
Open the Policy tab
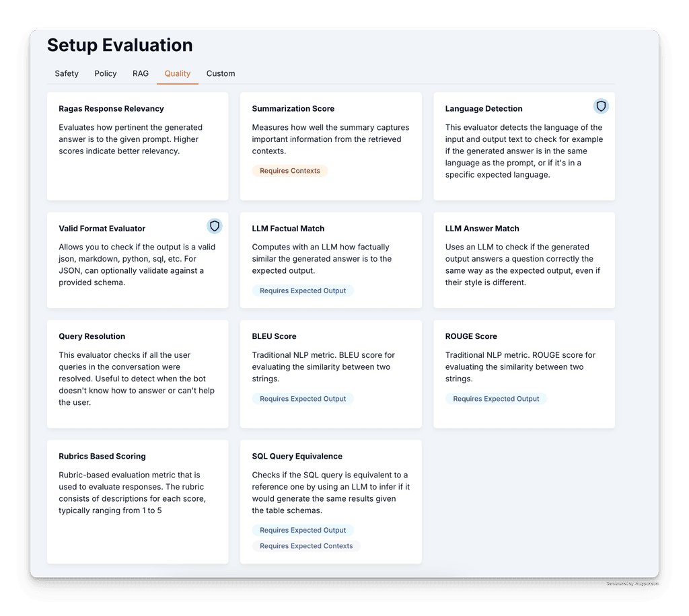click(x=106, y=73)
